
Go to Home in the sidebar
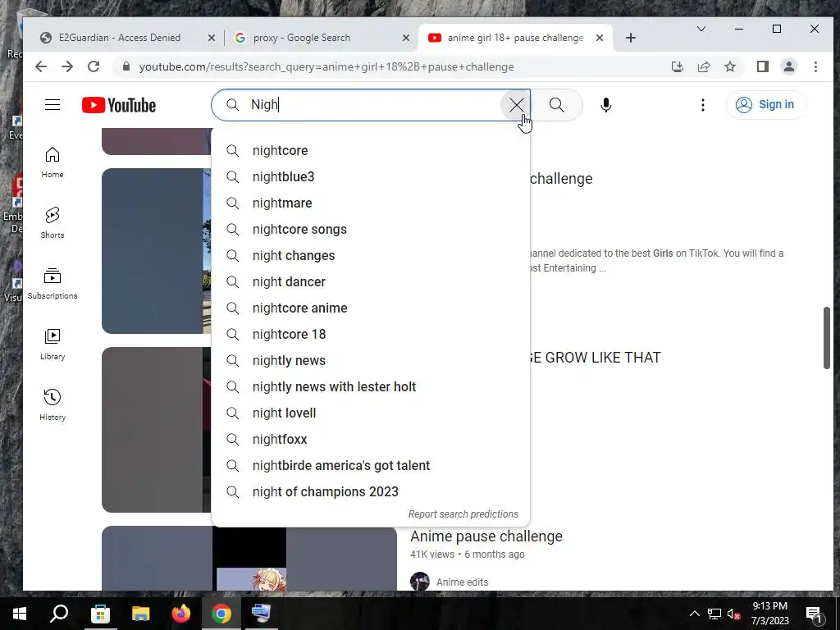pyautogui.click(x=52, y=163)
